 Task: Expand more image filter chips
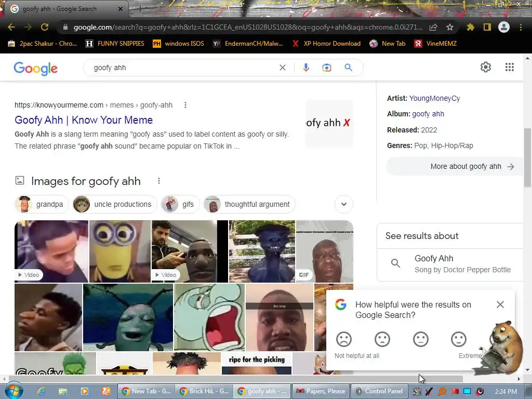tap(344, 204)
